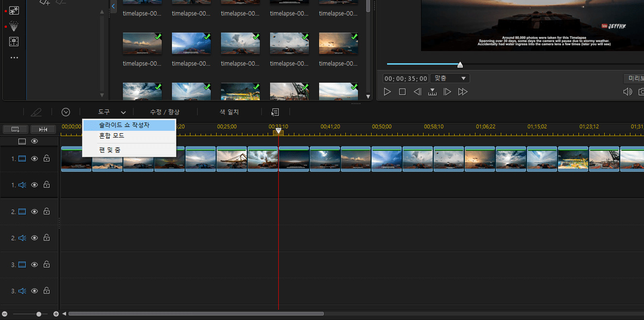Open the 맞춤 preview zoom dropdown
The image size is (644, 320).
[450, 78]
